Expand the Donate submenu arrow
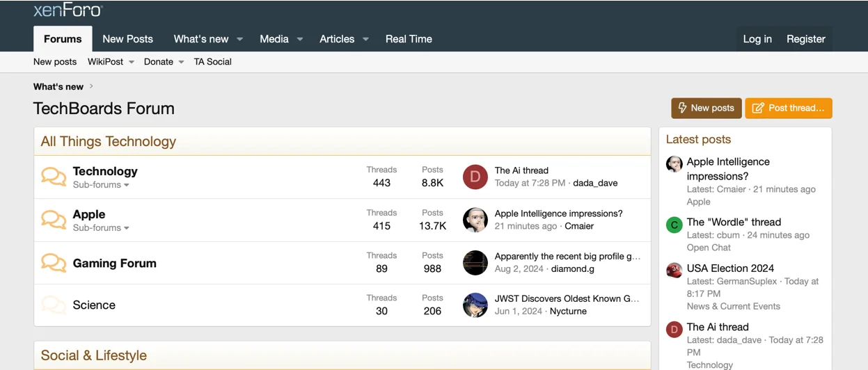868x370 pixels. point(182,63)
